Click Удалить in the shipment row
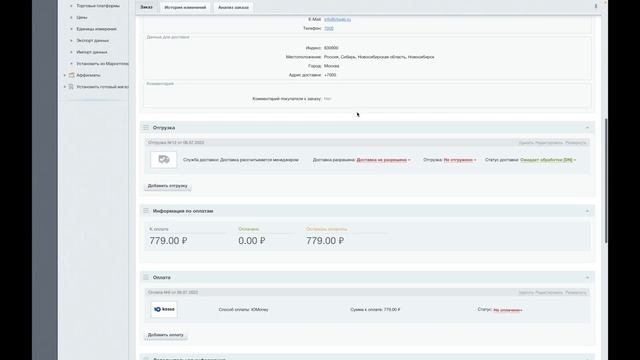 526,143
